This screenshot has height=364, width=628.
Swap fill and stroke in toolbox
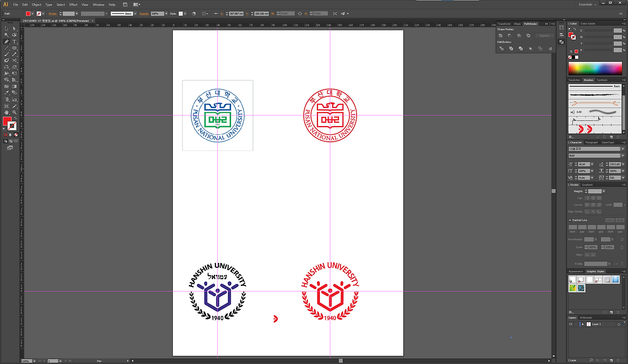point(15,119)
